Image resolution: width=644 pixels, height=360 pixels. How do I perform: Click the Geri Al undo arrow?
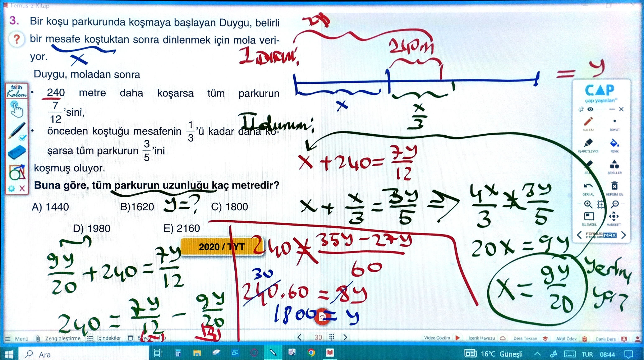588,186
